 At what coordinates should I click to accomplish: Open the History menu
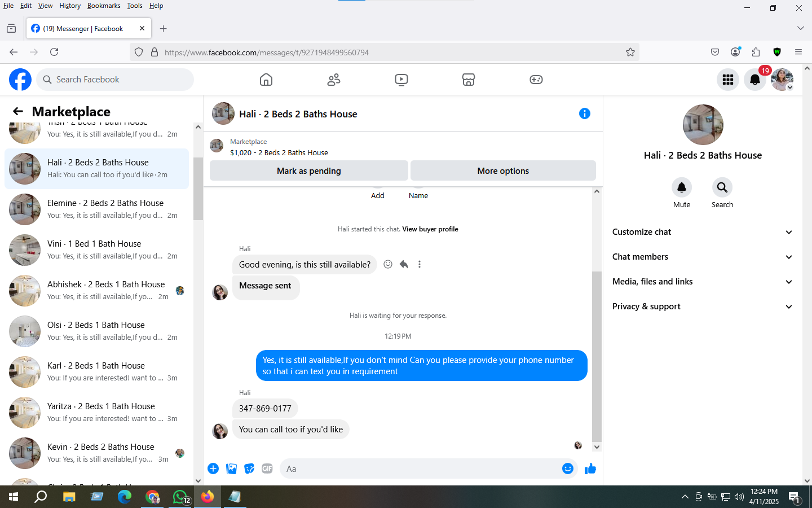(70, 6)
